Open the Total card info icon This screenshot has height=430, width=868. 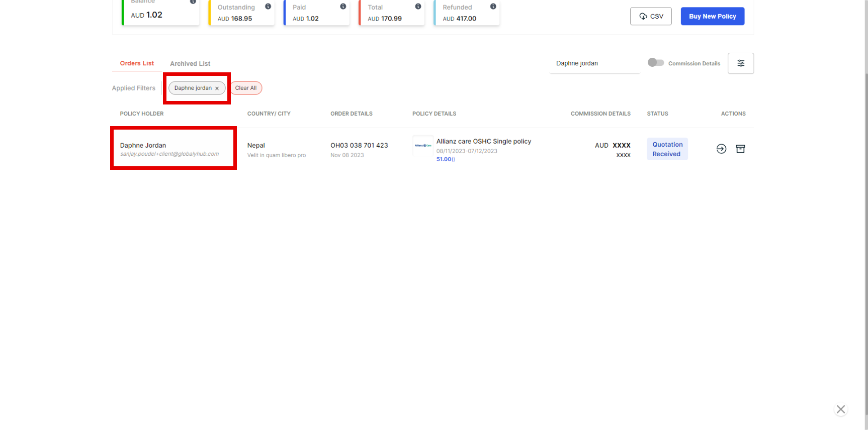coord(418,7)
